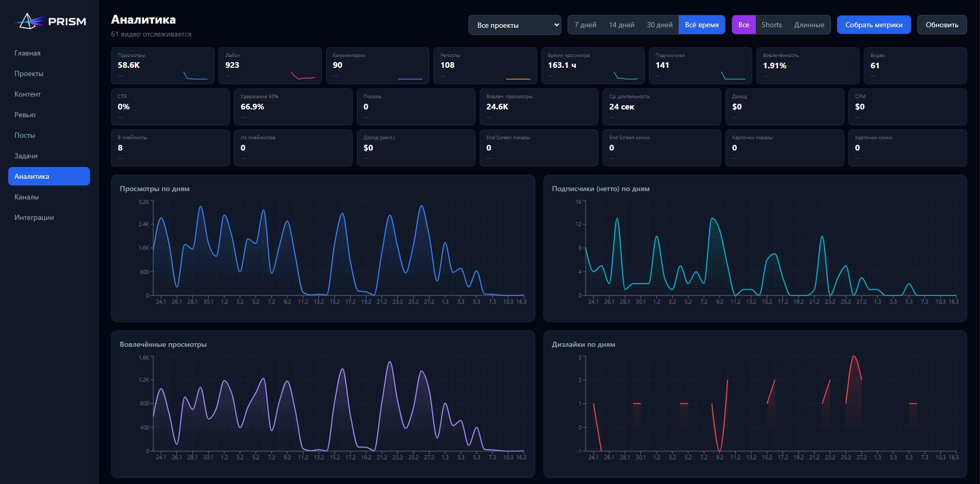The width and height of the screenshot is (980, 484).
Task: Click the 61 видео отслеживается subtitle
Action: coord(151,34)
